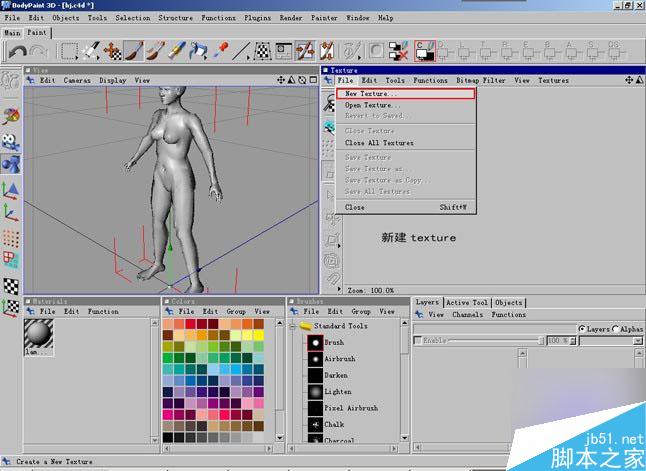This screenshot has height=471, width=646.
Task: Click scroll down arrow in Brushes panel
Action: tap(405, 438)
